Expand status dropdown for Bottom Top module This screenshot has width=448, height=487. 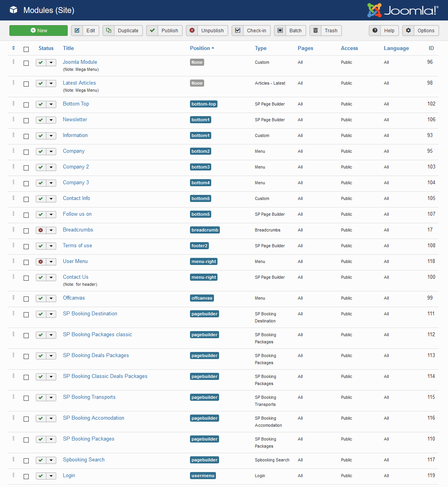51,104
